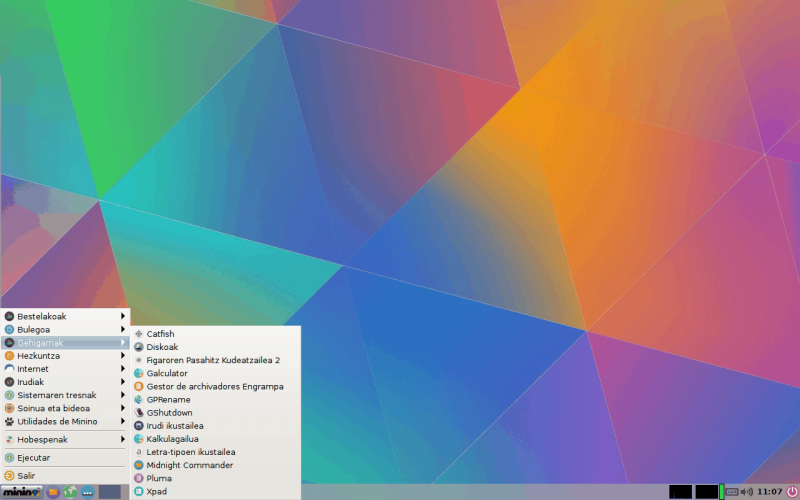This screenshot has height=500, width=800.
Task: Launch Catfish file search from submenu
Action: tap(215, 334)
